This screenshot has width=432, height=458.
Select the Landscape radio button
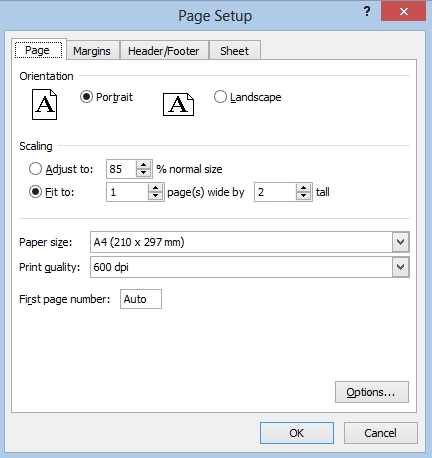pyautogui.click(x=220, y=97)
